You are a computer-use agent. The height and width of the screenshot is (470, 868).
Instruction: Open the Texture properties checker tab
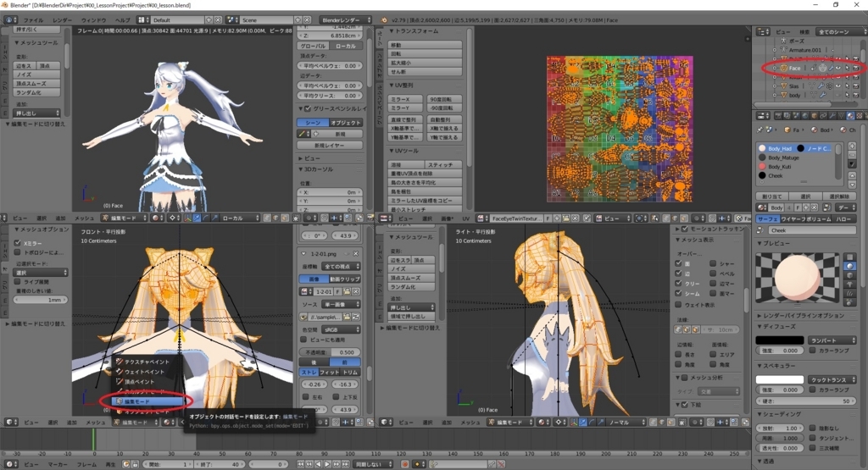860,115
